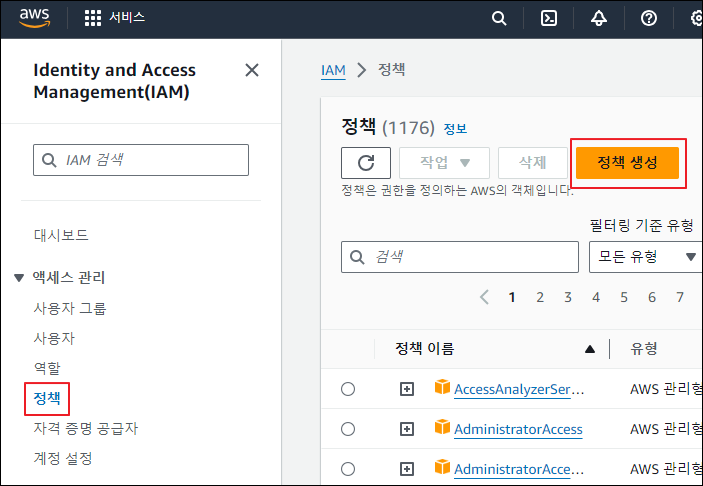Close the IAM navigation panel
The width and height of the screenshot is (703, 486).
click(x=252, y=70)
